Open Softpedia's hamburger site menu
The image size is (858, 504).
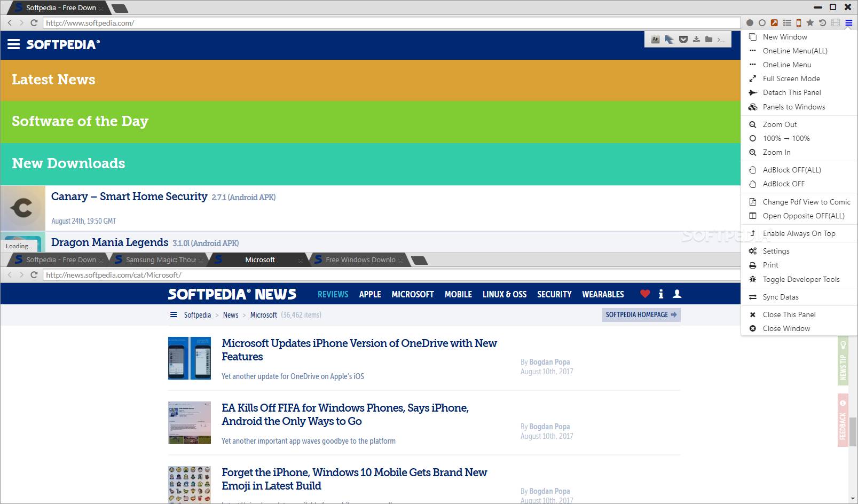coord(14,44)
